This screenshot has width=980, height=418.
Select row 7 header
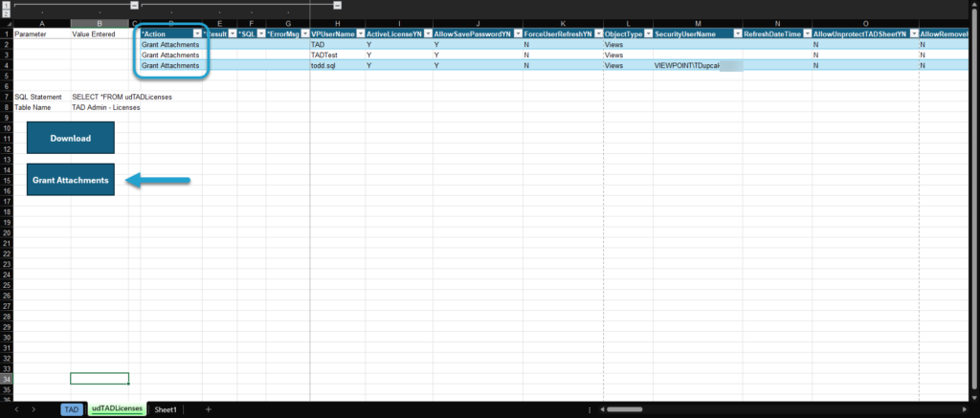tap(6, 97)
